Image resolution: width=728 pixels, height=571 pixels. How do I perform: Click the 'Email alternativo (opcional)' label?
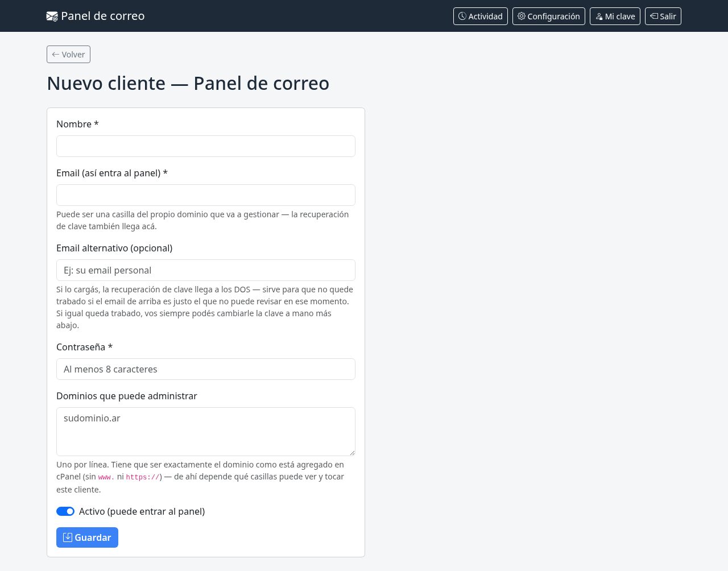(x=114, y=248)
